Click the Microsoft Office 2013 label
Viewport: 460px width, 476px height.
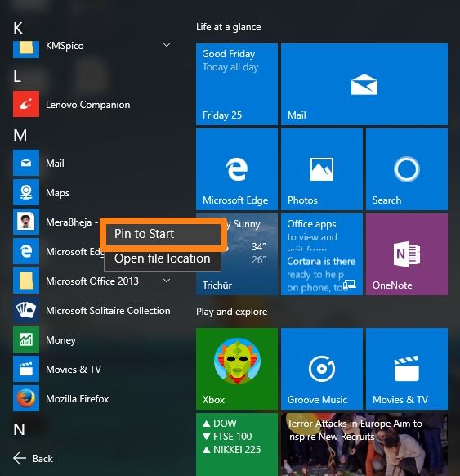(x=92, y=281)
